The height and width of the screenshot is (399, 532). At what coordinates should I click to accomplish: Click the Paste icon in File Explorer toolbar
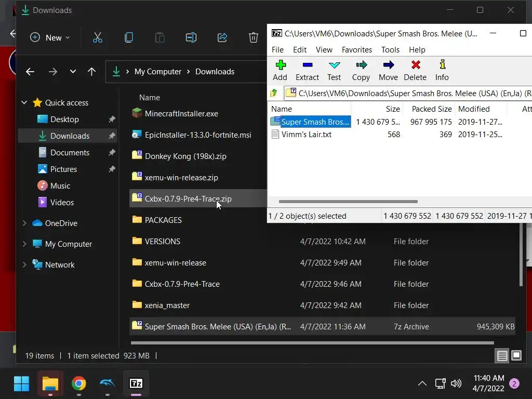[x=160, y=37]
